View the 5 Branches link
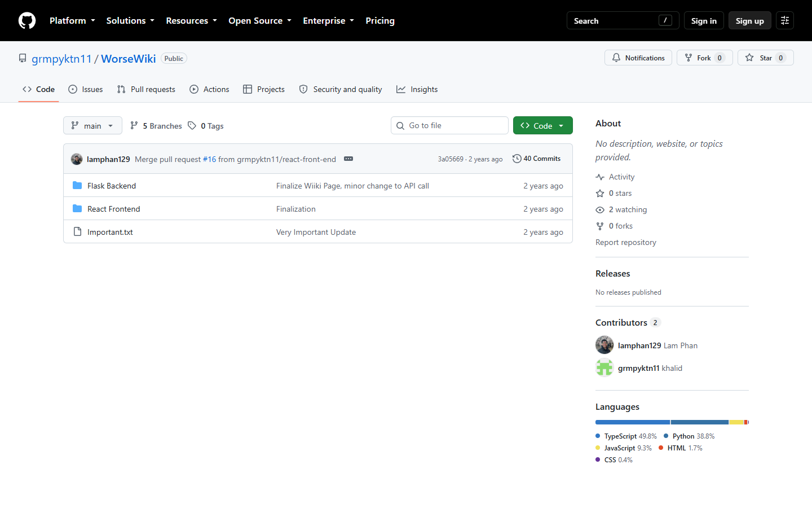This screenshot has width=812, height=508. click(x=156, y=126)
